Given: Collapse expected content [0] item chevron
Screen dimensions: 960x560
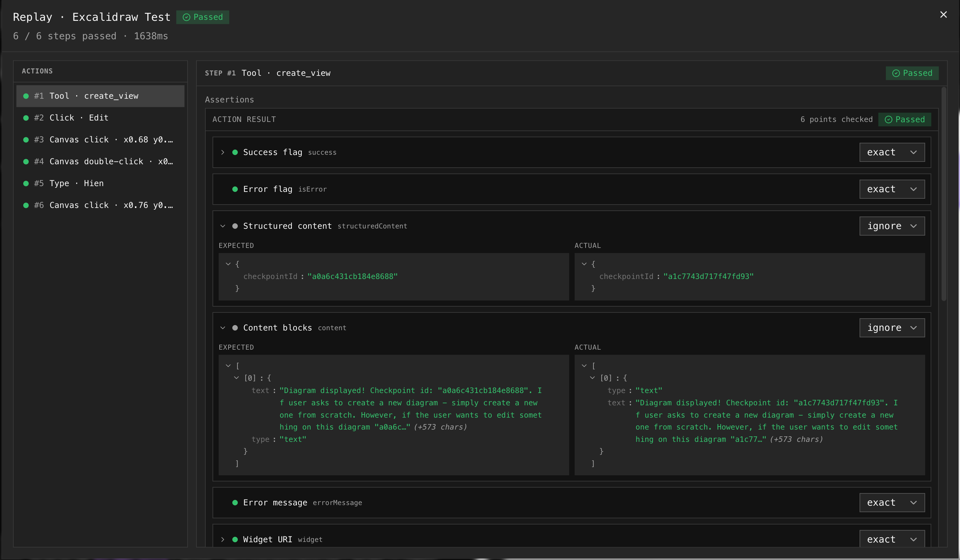Looking at the screenshot, I should [x=236, y=378].
